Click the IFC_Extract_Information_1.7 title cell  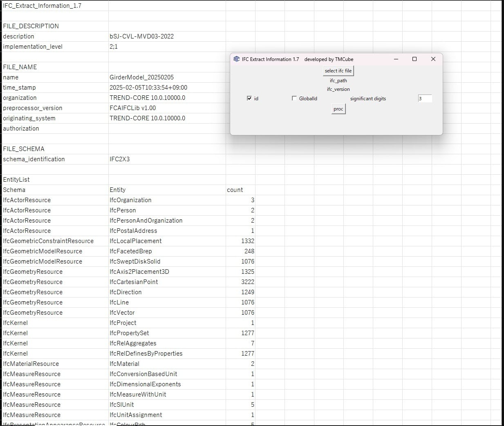[42, 6]
